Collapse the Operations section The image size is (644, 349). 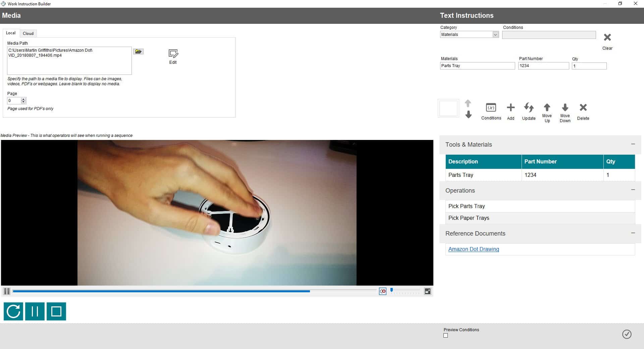633,190
